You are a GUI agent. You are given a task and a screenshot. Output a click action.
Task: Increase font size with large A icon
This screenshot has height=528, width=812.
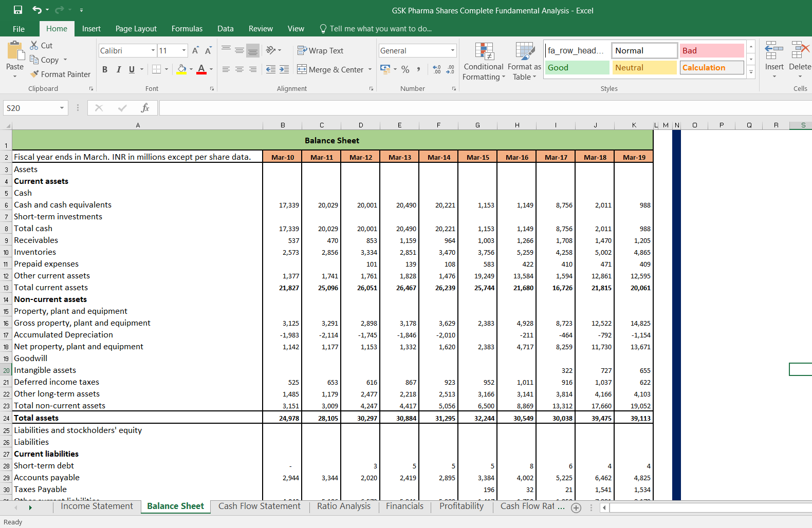(x=195, y=50)
